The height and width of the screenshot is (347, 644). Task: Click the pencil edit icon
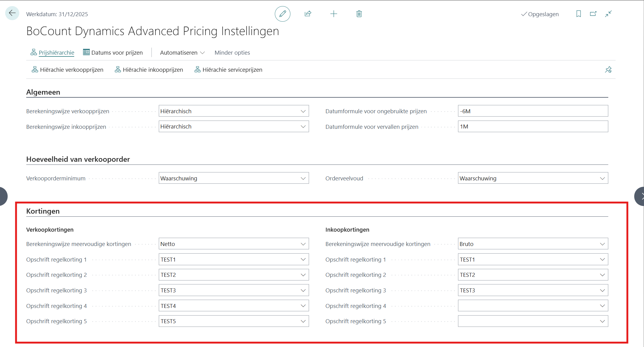click(282, 14)
